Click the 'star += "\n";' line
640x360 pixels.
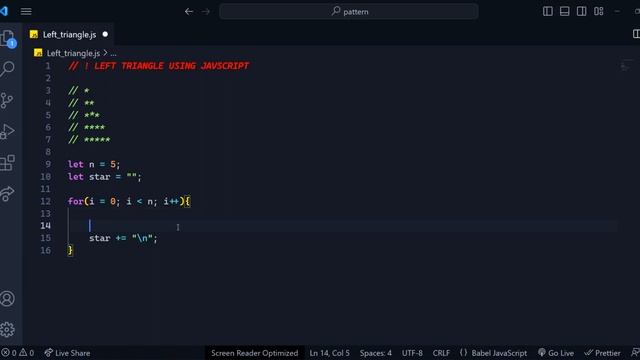123,238
